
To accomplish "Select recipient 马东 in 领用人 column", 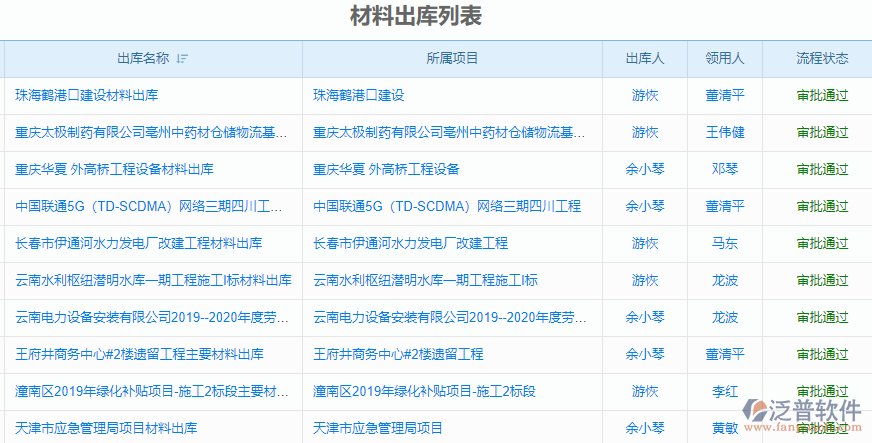I will [x=725, y=243].
